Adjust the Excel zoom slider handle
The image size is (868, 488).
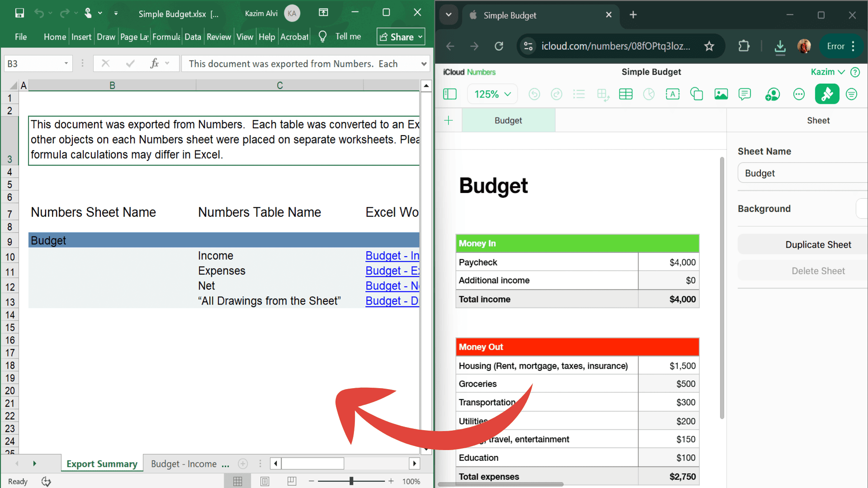pos(351,481)
